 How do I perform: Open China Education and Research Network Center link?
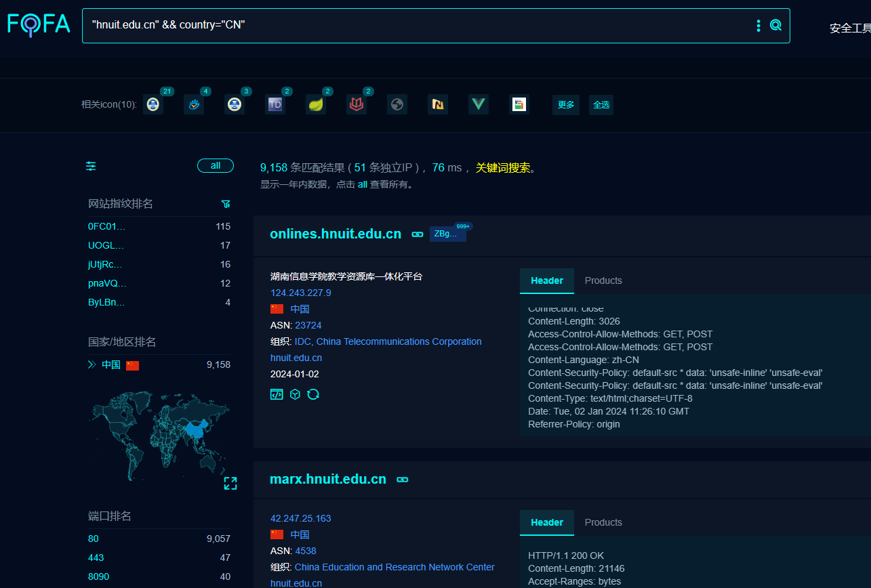tap(394, 567)
